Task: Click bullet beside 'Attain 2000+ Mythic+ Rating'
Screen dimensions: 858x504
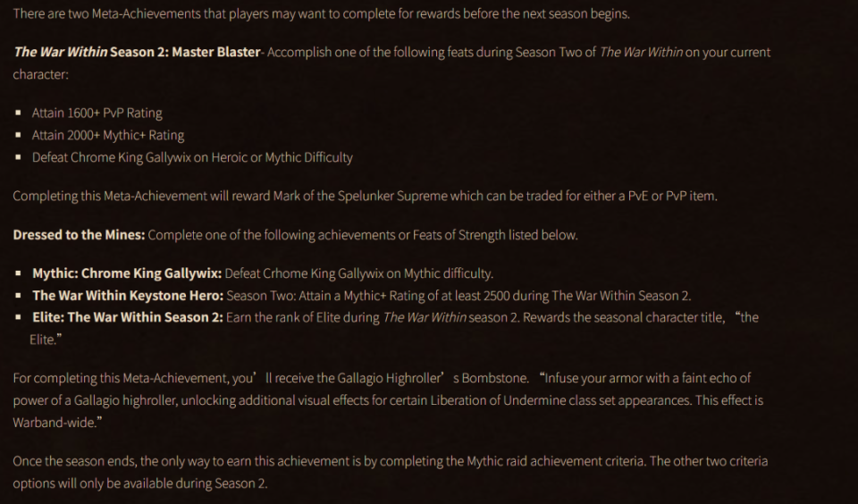Action: (19, 135)
